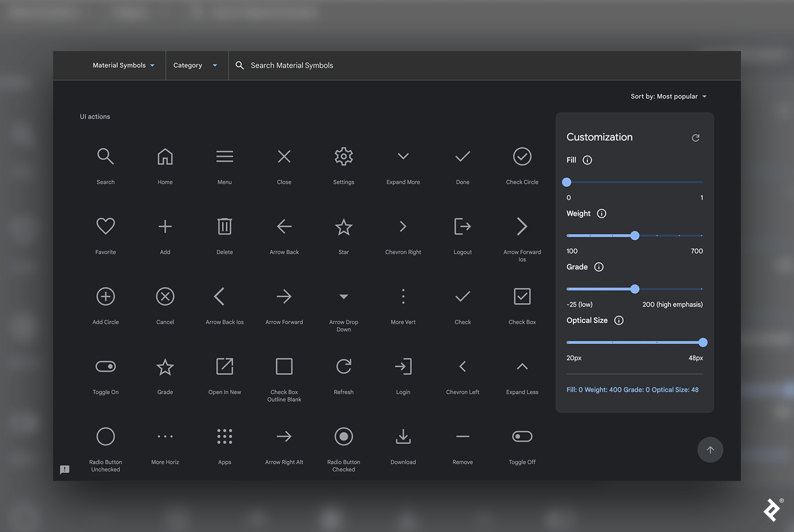
Task: Click the Radio Button Checked symbol
Action: point(344,436)
